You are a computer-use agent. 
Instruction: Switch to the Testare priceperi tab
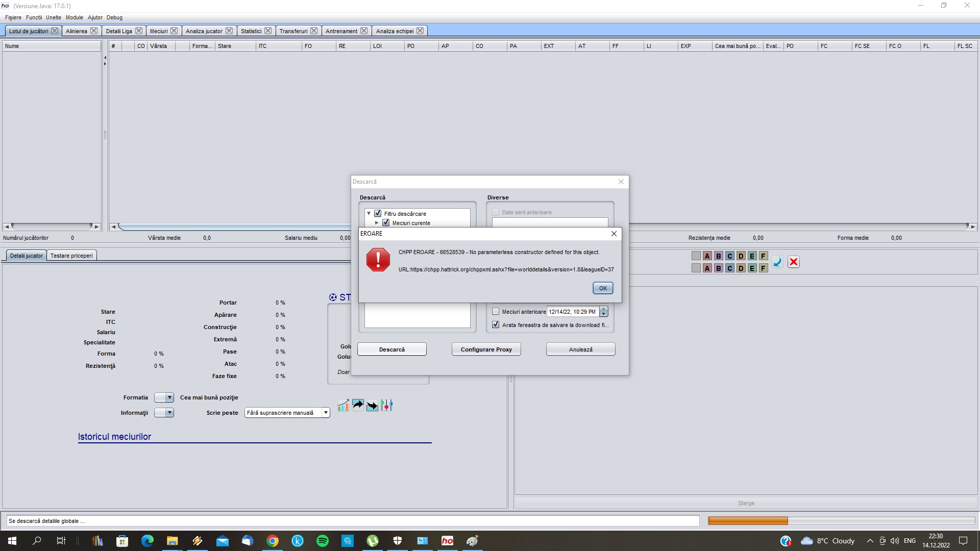[x=71, y=255]
